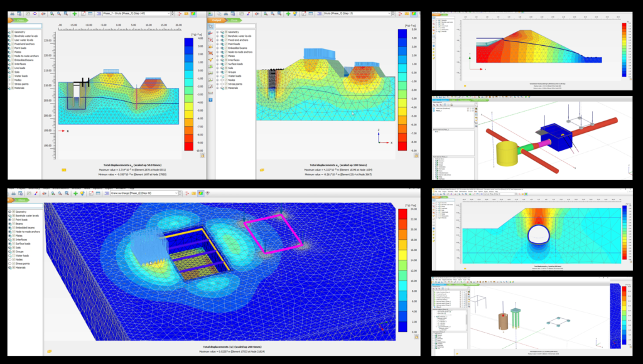Click the table view icon on the toolbar
This screenshot has width=643, height=364.
pos(90,13)
